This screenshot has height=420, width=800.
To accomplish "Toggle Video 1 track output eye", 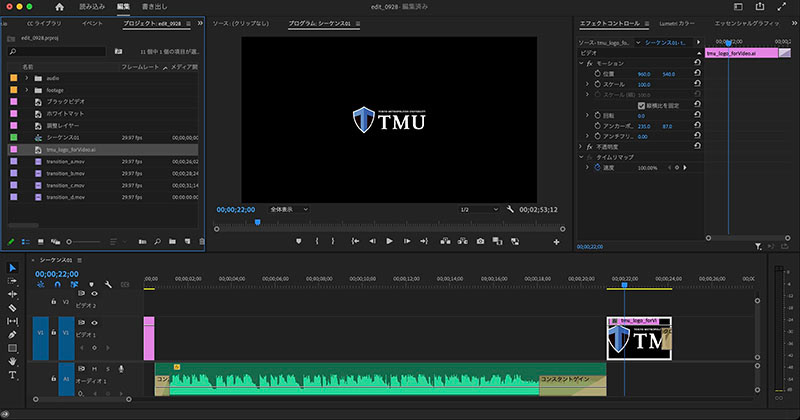I will pos(94,323).
